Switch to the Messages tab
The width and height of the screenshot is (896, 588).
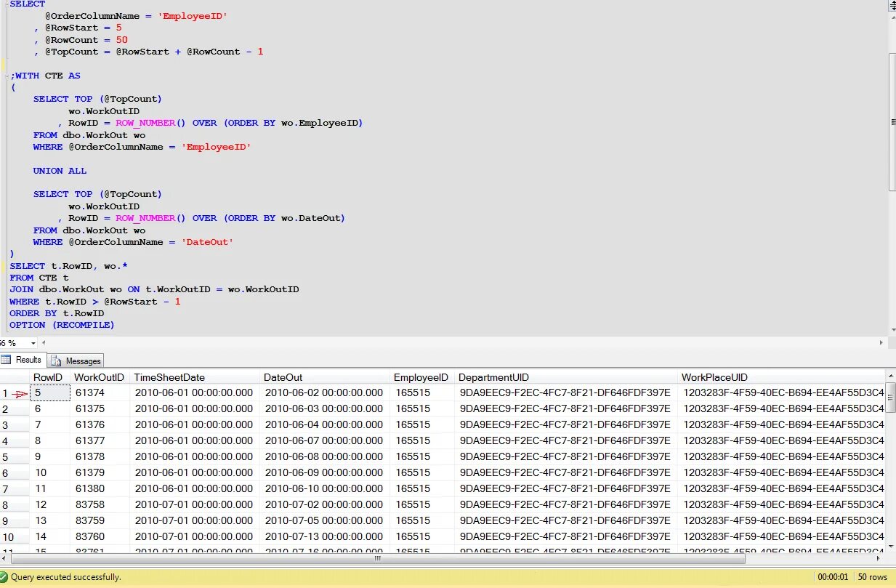[x=76, y=361]
